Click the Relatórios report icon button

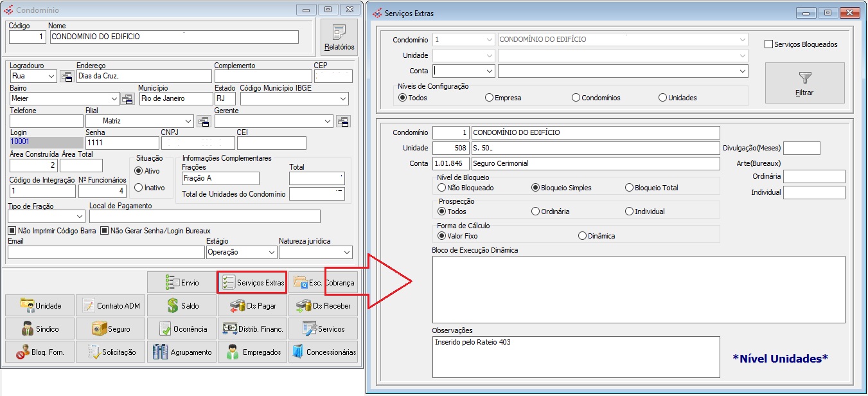pos(339,37)
